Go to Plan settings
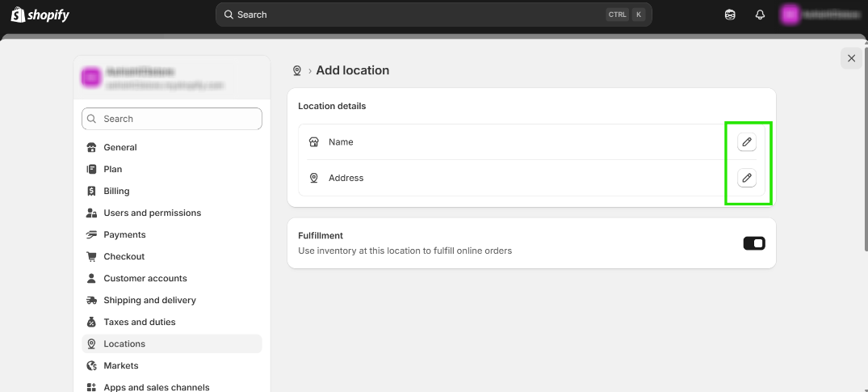The image size is (868, 392). [113, 169]
